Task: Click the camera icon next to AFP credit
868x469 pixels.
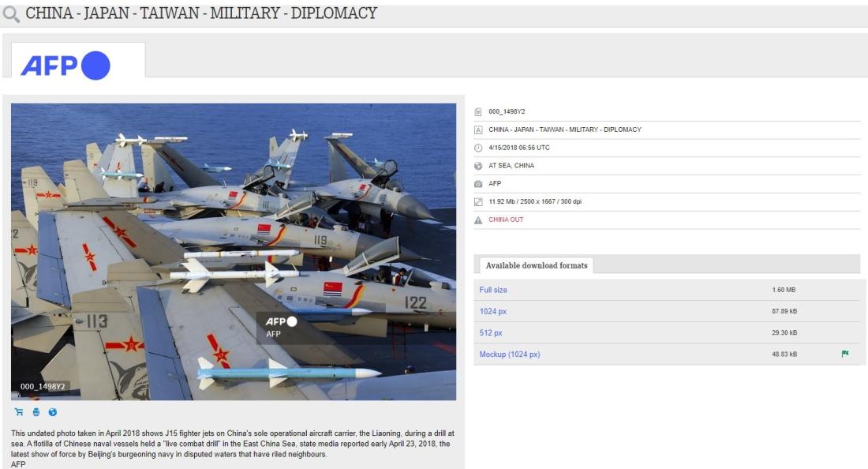Action: tap(478, 184)
